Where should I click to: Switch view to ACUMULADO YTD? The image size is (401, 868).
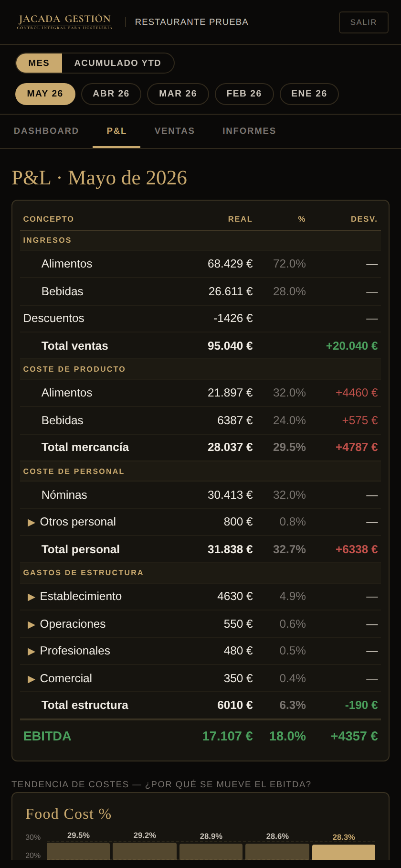[118, 63]
